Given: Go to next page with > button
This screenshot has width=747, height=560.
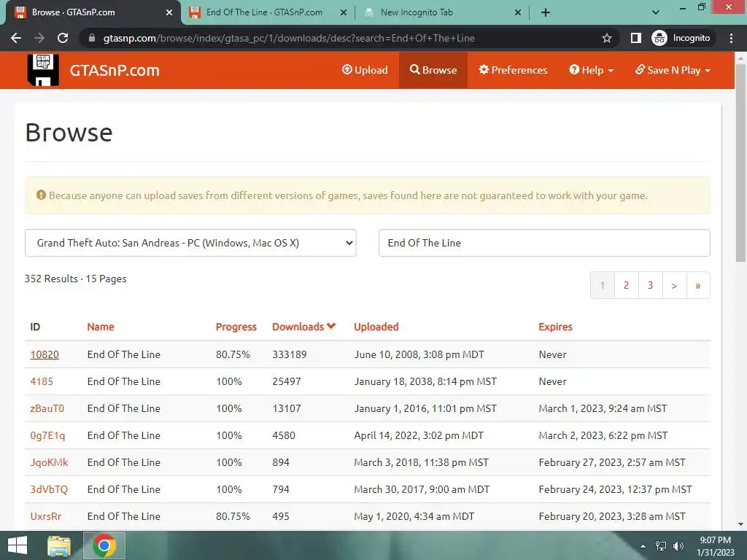Looking at the screenshot, I should point(674,285).
